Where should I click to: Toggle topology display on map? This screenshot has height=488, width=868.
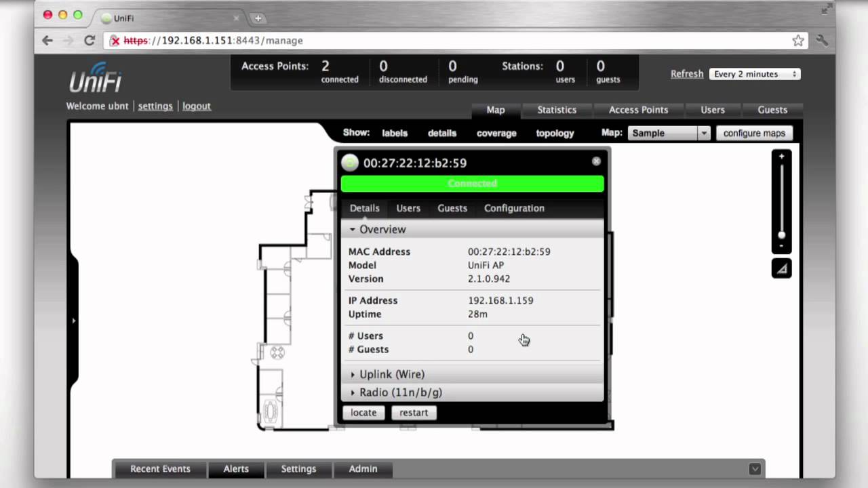555,134
